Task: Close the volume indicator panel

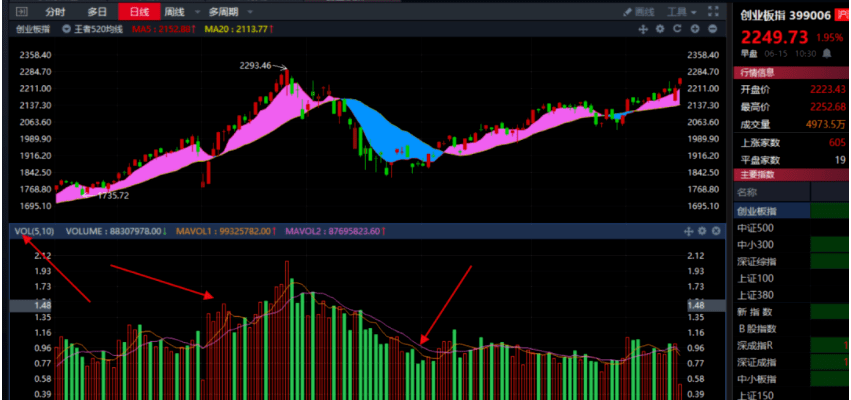Action: [716, 231]
